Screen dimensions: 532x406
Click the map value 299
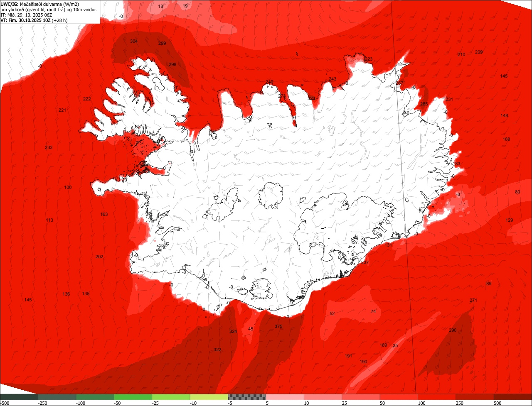coord(162,43)
